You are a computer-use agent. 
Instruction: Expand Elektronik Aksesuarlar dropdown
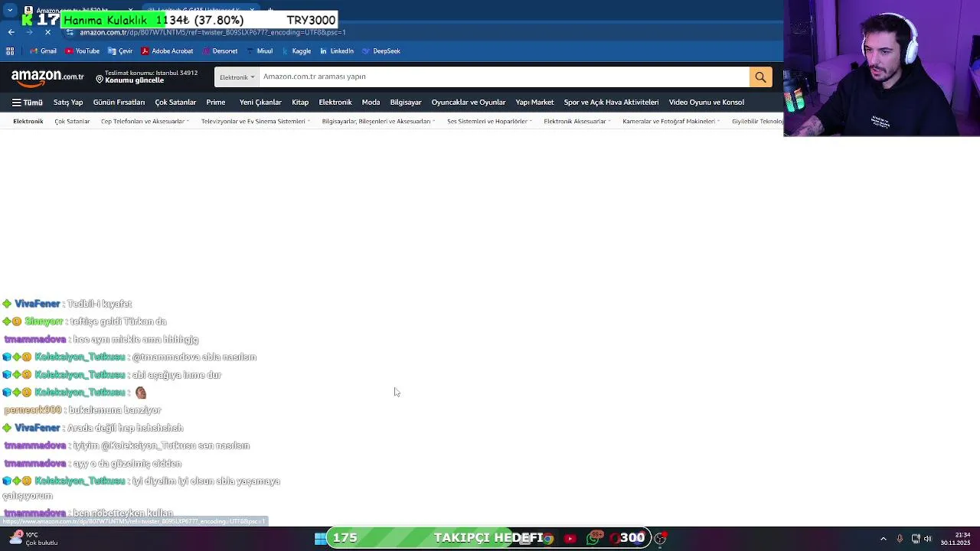pyautogui.click(x=577, y=122)
